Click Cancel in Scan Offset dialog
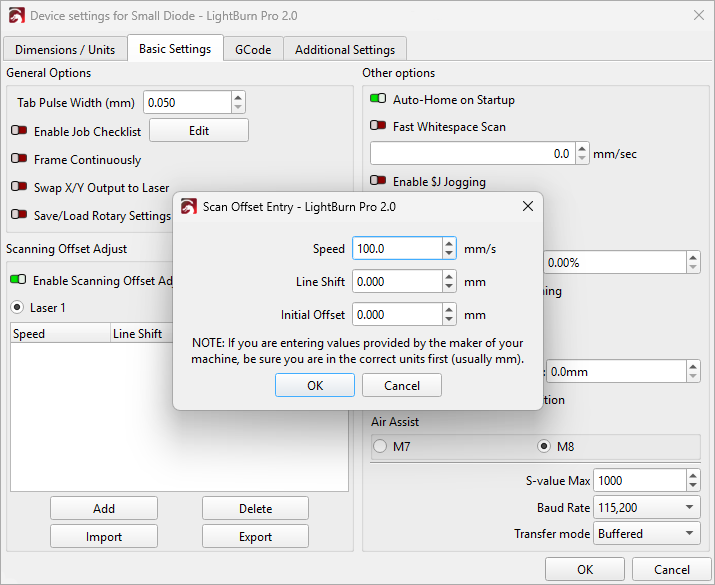Image resolution: width=715 pixels, height=585 pixels. click(x=401, y=386)
